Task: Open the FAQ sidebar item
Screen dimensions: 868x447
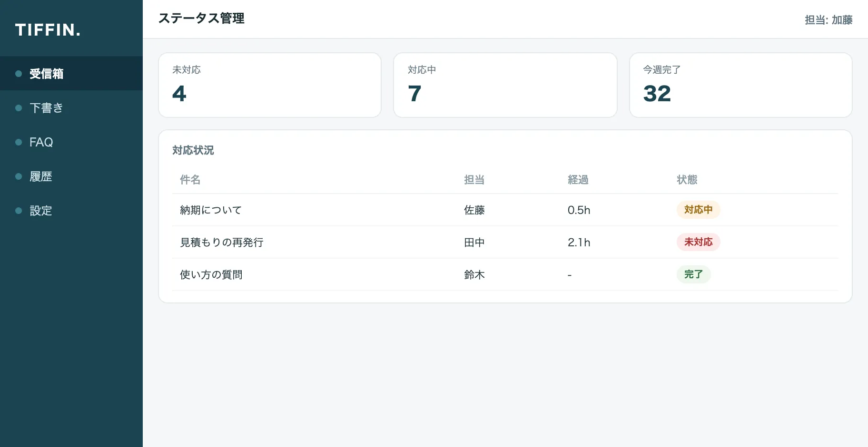Action: click(71, 142)
